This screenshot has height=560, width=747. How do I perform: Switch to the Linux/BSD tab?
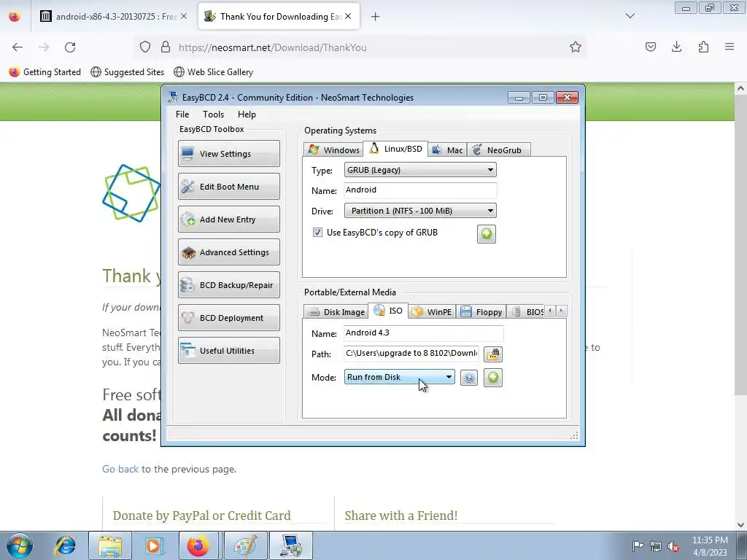pos(395,149)
